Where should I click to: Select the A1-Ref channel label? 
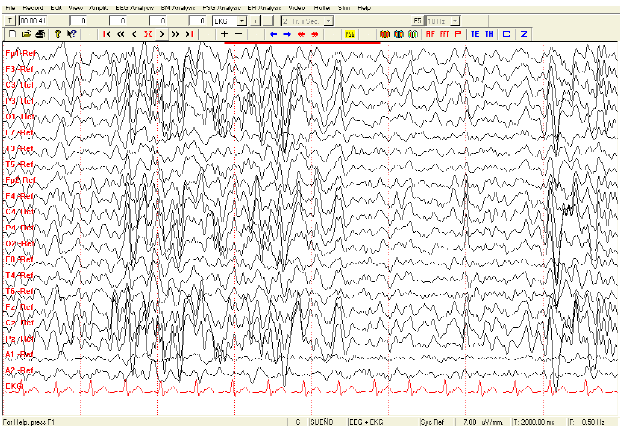(19, 354)
